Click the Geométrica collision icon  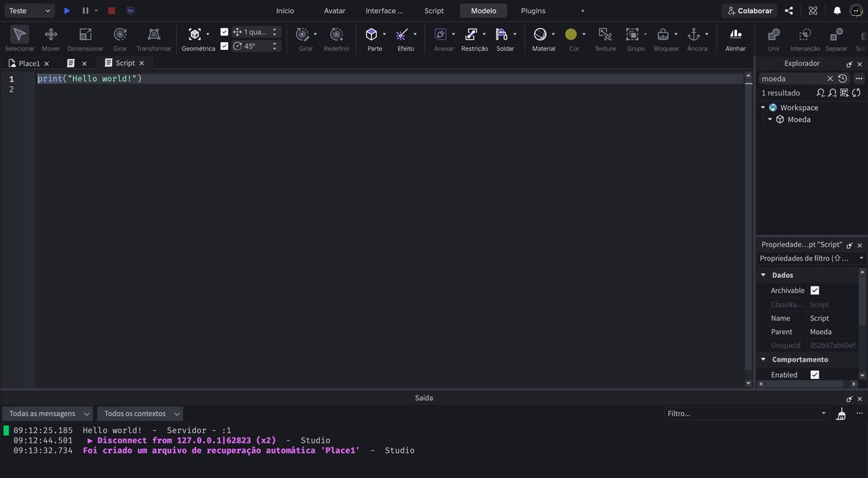pyautogui.click(x=195, y=34)
